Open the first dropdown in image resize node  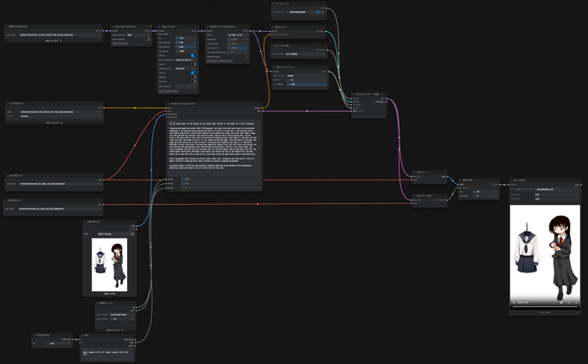[122, 315]
